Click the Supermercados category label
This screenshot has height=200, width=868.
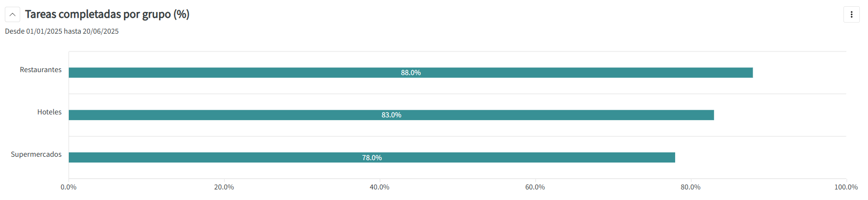pyautogui.click(x=36, y=154)
